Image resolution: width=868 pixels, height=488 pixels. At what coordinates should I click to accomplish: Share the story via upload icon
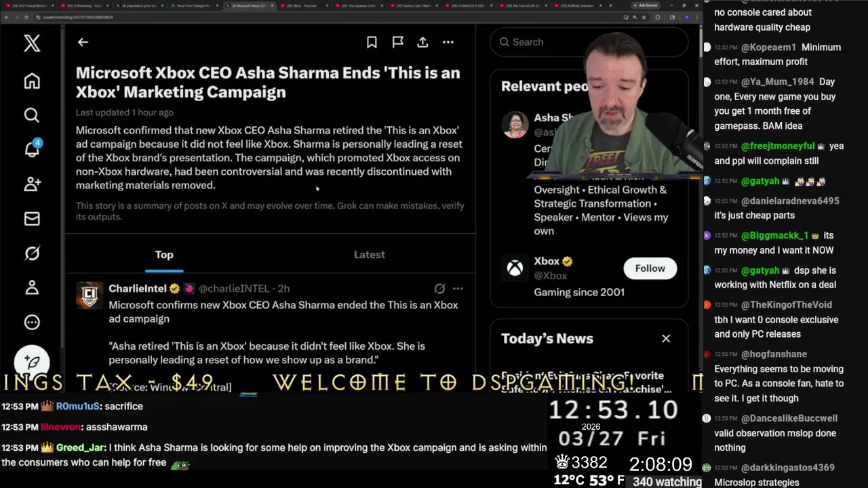pos(422,42)
